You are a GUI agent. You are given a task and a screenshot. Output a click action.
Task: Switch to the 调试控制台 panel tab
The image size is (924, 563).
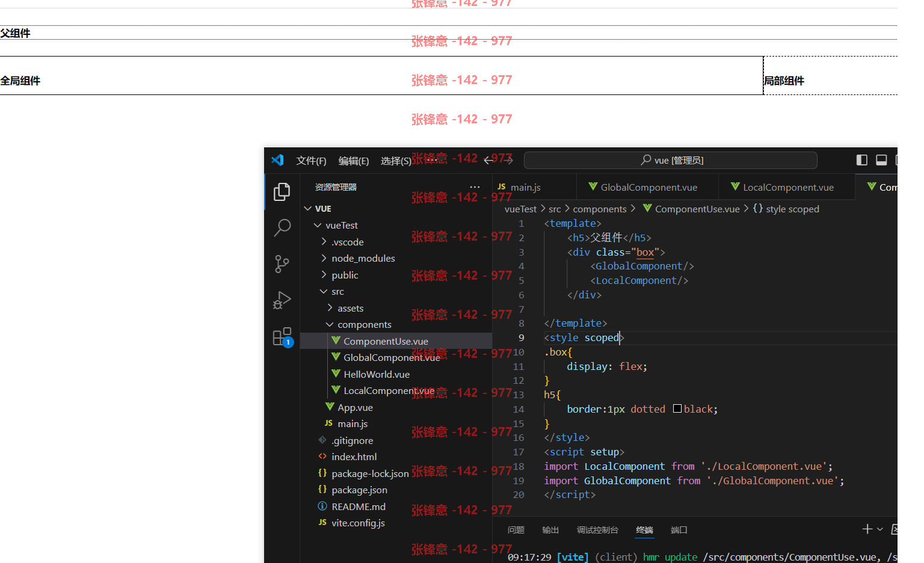pos(597,530)
